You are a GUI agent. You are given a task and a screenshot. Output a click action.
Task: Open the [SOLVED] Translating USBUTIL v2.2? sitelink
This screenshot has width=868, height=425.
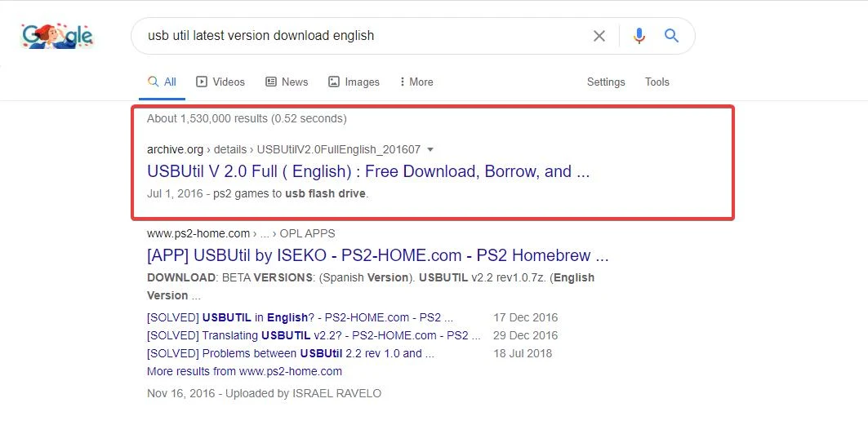(x=314, y=335)
